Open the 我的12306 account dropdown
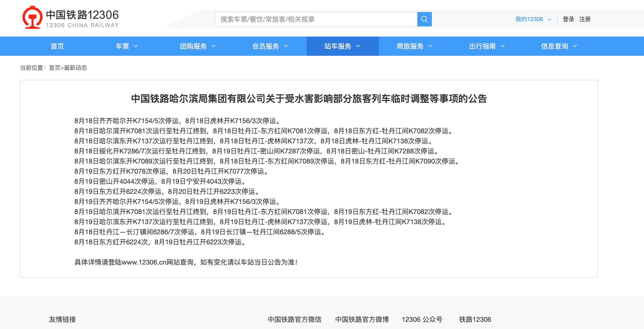 point(533,19)
